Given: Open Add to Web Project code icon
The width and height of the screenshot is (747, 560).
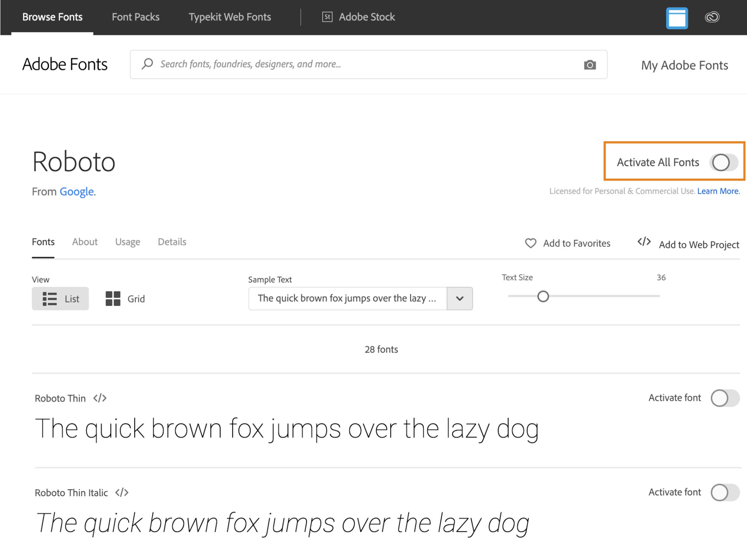Looking at the screenshot, I should click(644, 242).
